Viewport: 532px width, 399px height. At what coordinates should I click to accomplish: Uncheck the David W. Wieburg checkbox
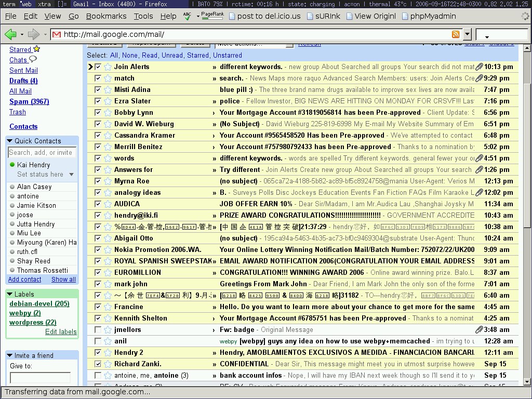(98, 124)
